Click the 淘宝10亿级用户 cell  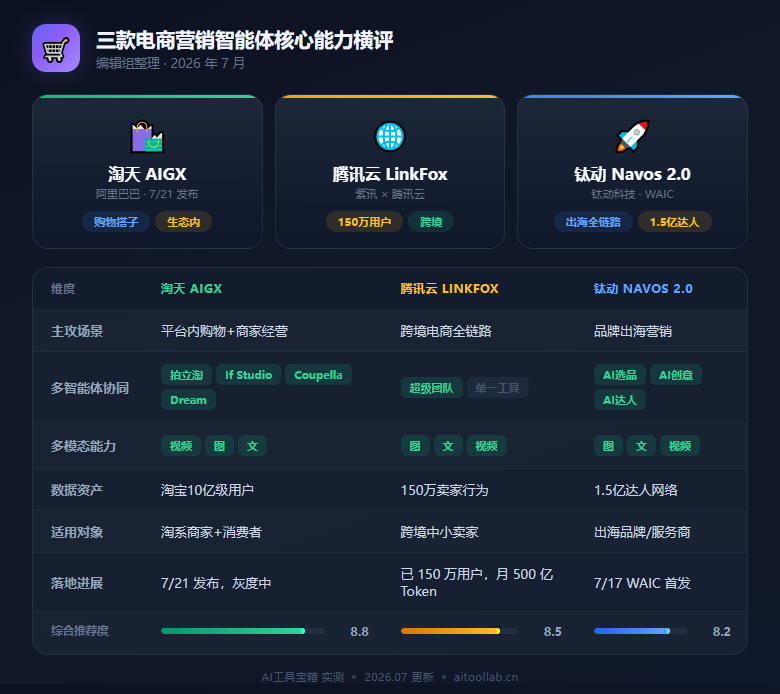207,490
